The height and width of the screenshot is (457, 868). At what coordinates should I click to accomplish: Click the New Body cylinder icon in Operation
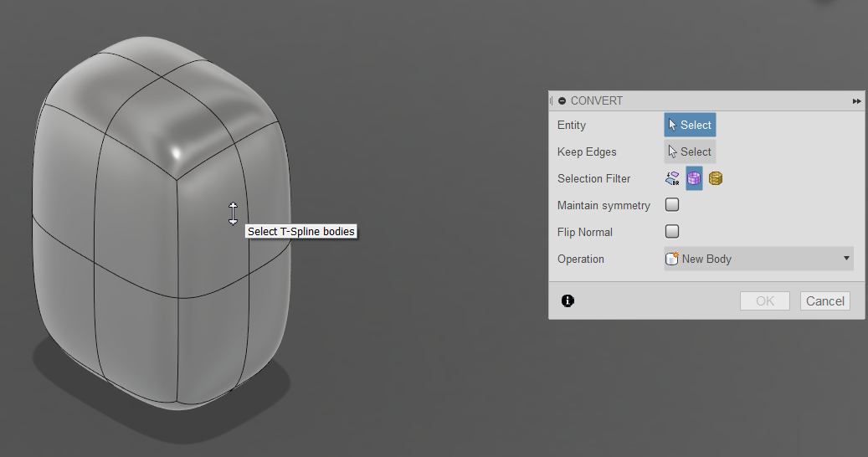coord(671,259)
